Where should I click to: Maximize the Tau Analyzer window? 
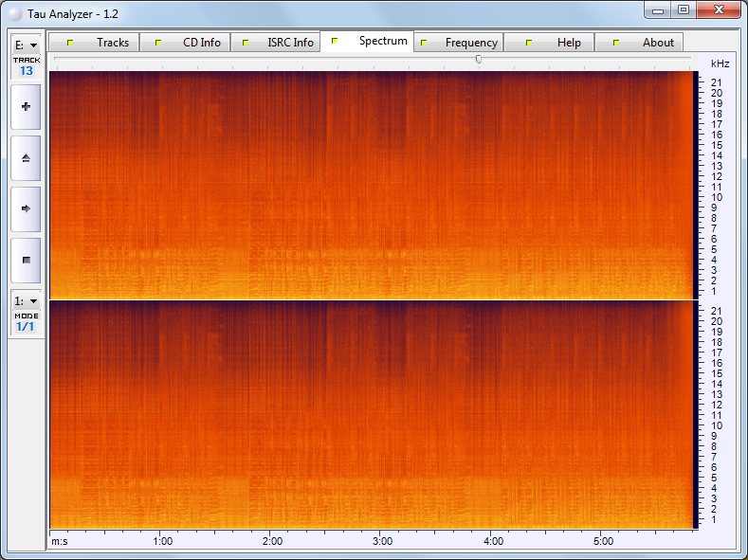(x=683, y=10)
